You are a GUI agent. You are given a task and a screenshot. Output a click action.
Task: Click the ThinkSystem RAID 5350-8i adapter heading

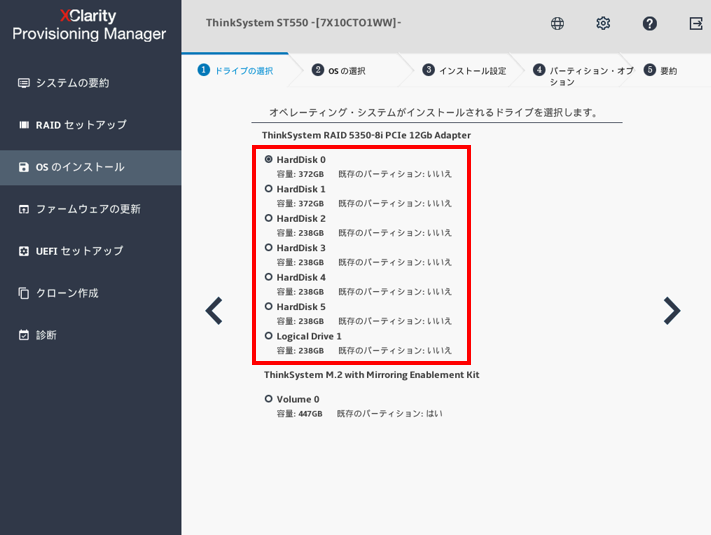[x=366, y=135]
